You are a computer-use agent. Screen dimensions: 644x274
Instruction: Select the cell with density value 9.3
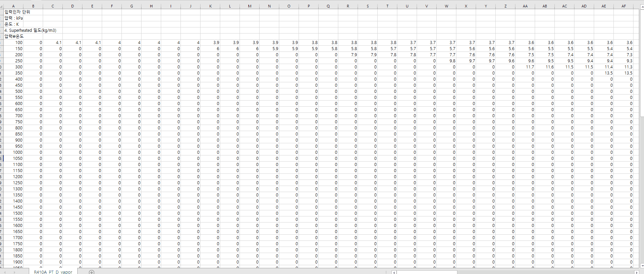[x=623, y=61]
